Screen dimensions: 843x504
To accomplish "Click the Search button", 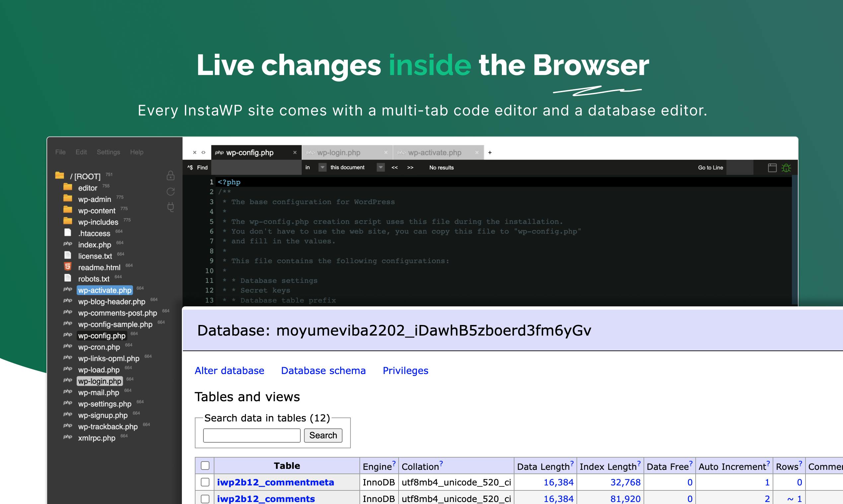I will [323, 435].
